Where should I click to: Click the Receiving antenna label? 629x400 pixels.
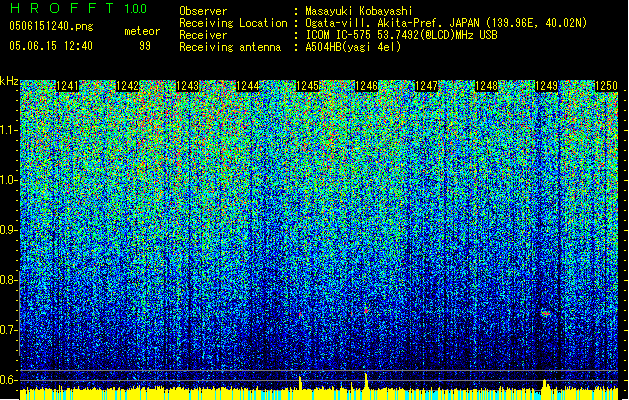230,47
